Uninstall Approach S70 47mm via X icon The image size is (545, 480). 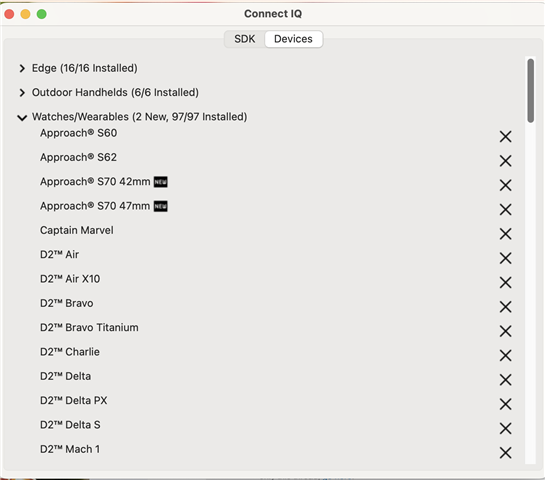tap(505, 210)
